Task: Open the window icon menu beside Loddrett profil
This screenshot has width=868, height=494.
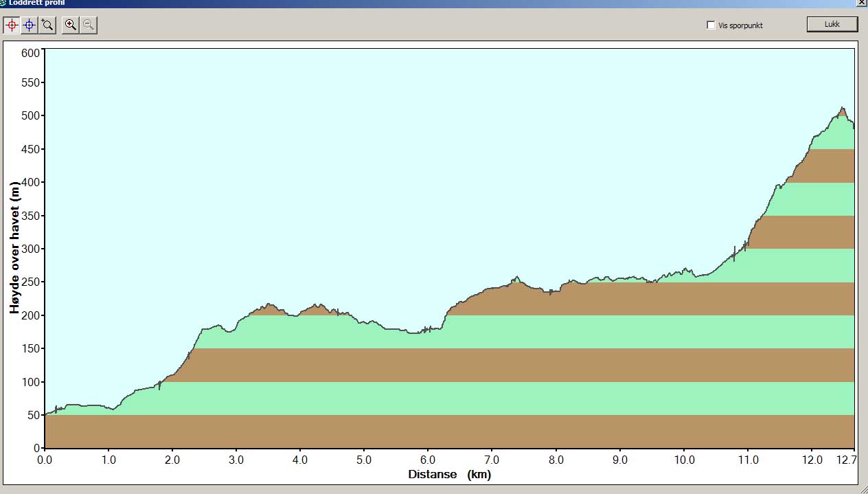Action: [x=3, y=2]
